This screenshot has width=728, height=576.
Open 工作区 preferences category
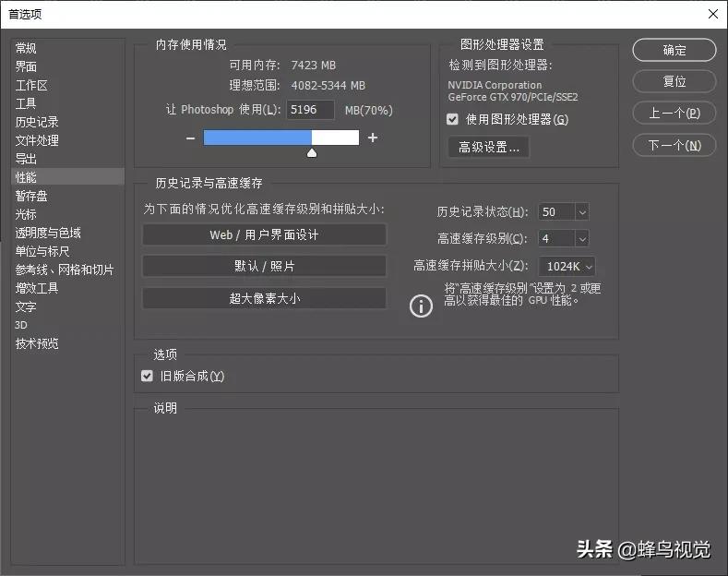67,85
